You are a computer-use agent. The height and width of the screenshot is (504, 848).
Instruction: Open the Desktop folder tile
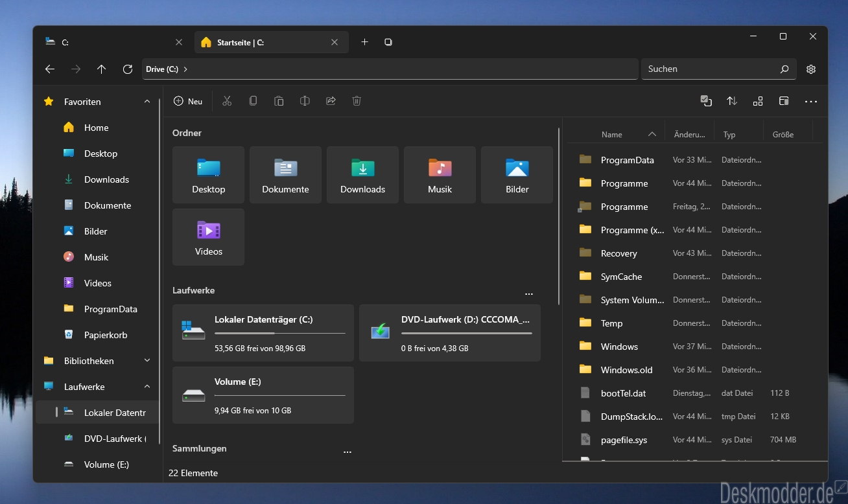[x=208, y=175]
